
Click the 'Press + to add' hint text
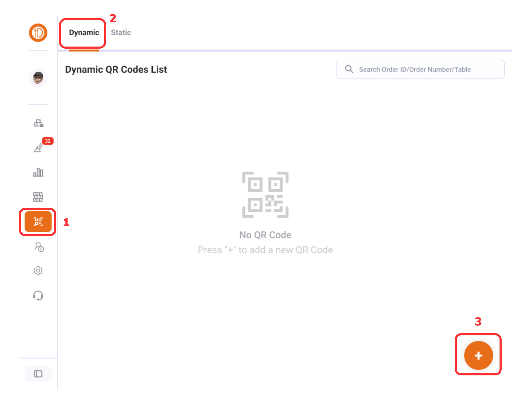(x=265, y=250)
